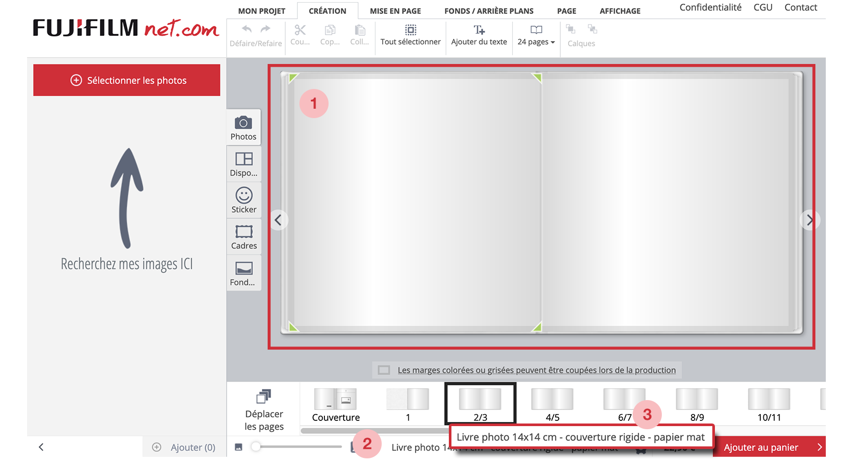Click the undo arrow icon

(x=247, y=29)
